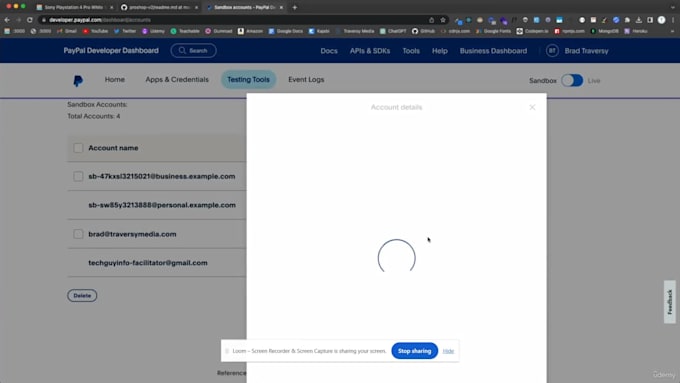Open the Udemy bookmark
The height and width of the screenshot is (383, 680).
point(154,31)
